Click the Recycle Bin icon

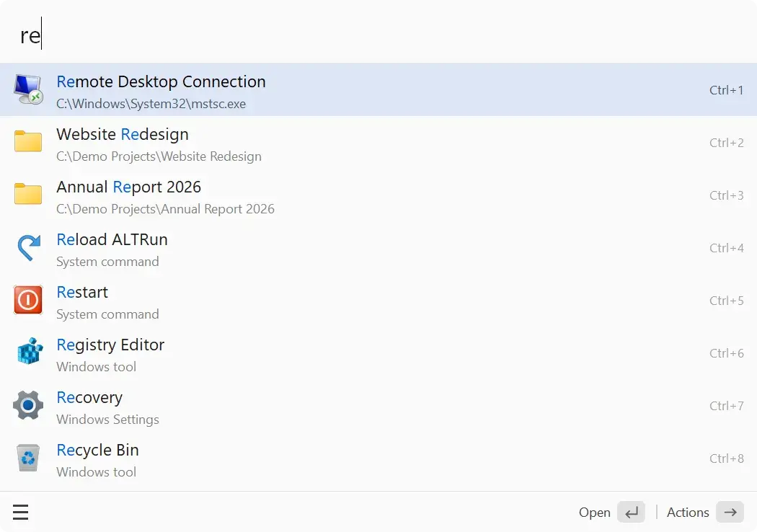coord(28,458)
